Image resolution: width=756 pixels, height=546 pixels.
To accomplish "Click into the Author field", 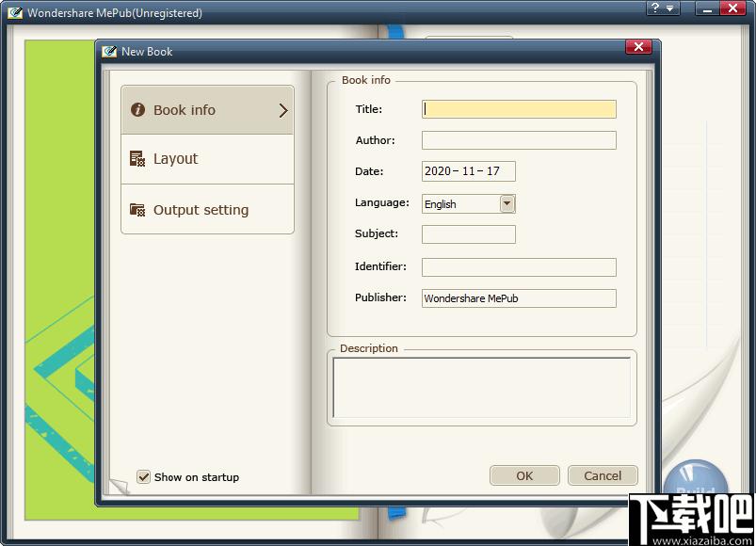I will pyautogui.click(x=519, y=140).
